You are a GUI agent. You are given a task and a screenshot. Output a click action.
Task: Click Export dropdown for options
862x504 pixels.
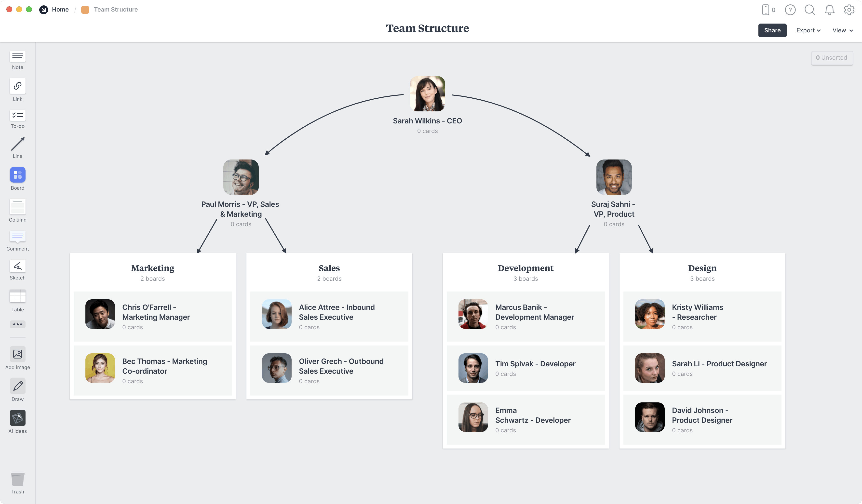[x=808, y=30]
